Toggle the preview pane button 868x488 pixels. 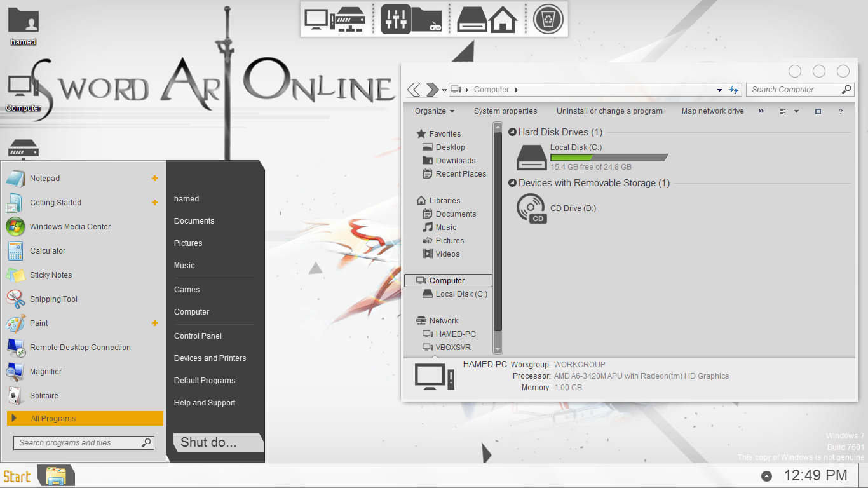click(x=818, y=111)
